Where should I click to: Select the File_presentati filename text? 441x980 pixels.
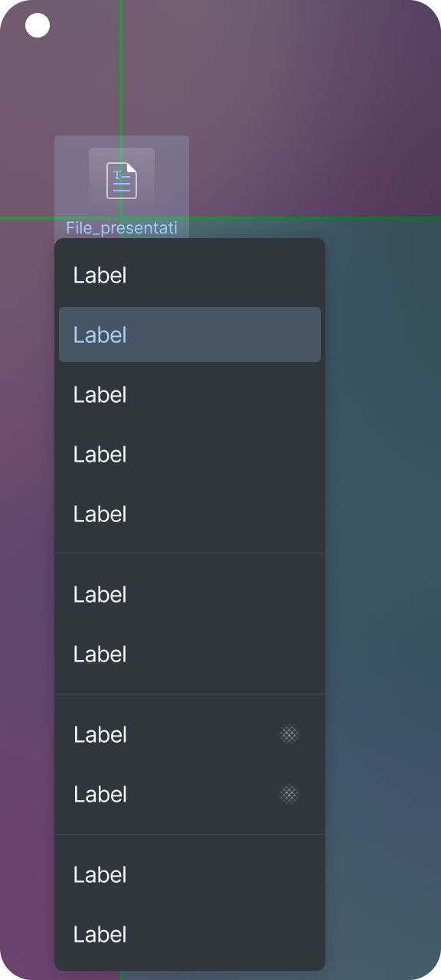pyautogui.click(x=122, y=227)
